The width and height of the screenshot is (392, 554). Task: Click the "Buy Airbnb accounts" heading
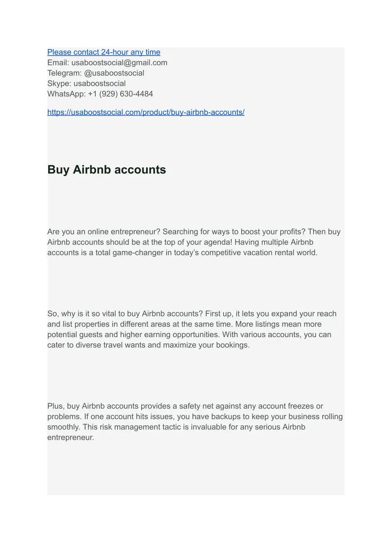click(x=107, y=170)
